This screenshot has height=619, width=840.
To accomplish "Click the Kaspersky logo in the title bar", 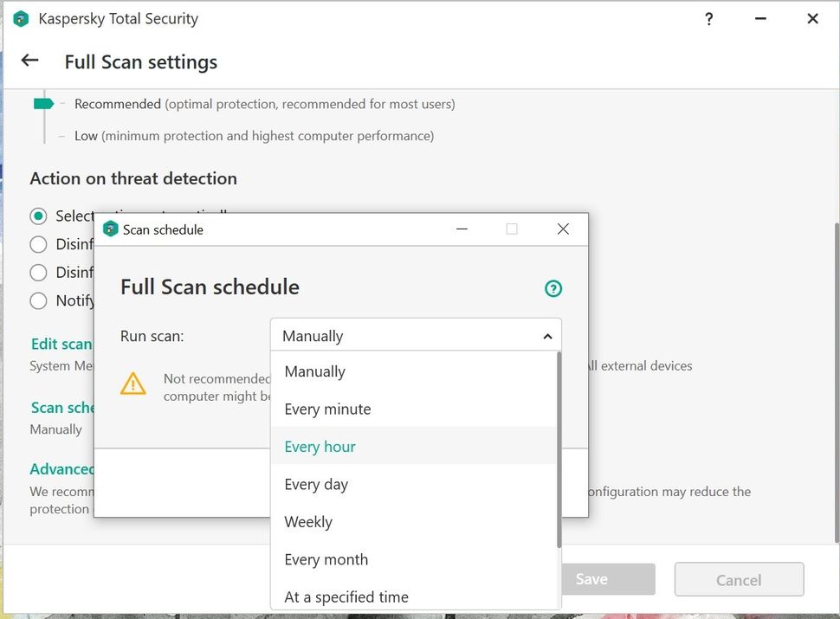I will pos(20,18).
